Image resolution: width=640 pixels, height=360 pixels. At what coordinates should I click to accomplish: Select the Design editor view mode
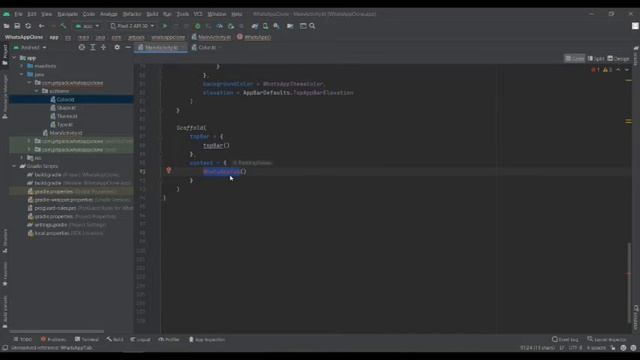(618, 59)
